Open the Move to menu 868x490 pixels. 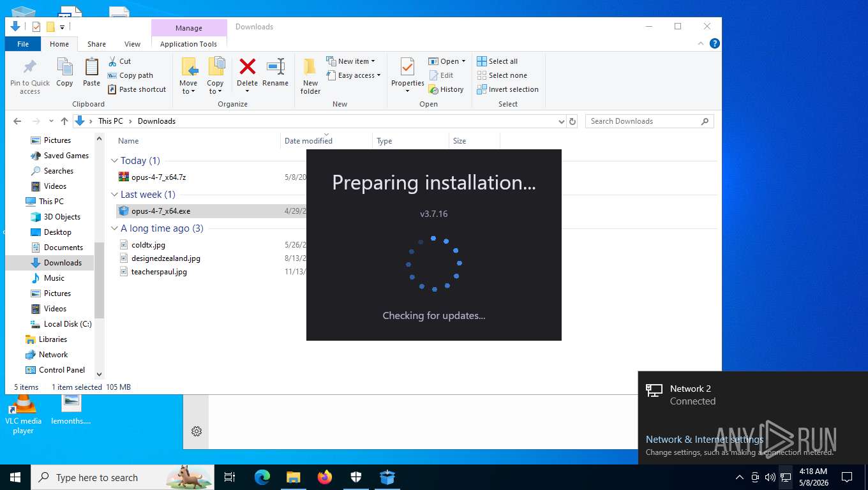coord(188,76)
